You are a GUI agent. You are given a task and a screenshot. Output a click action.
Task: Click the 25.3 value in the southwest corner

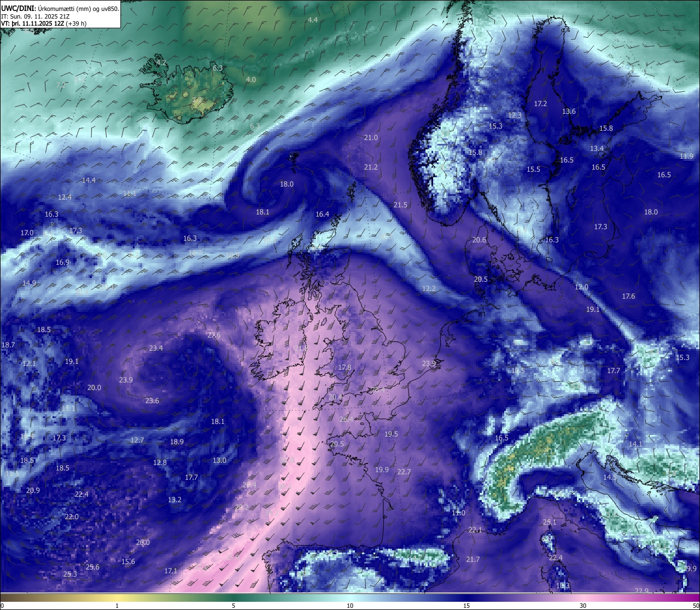click(70, 574)
